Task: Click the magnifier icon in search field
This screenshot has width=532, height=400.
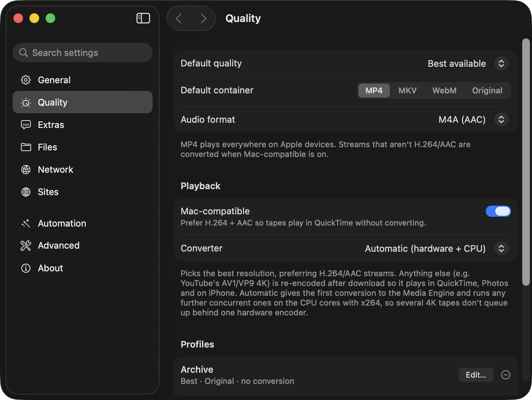Action: tap(23, 52)
